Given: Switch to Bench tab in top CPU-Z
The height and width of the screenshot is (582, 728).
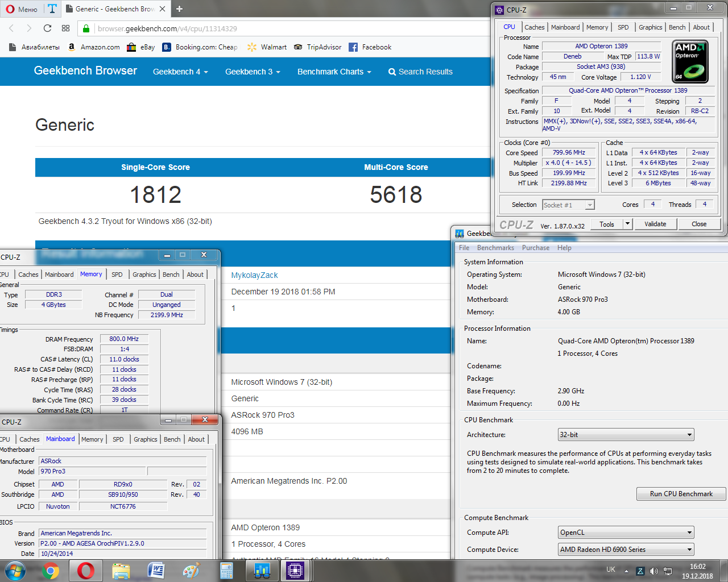Looking at the screenshot, I should click(677, 27).
